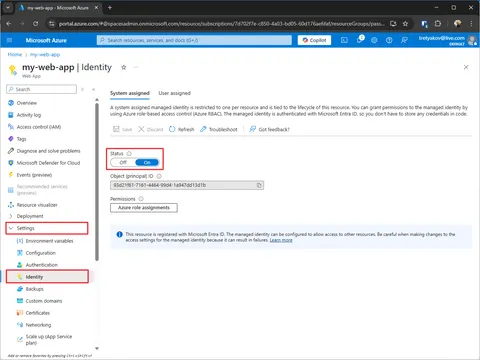Open Configuration settings

(x=41, y=253)
